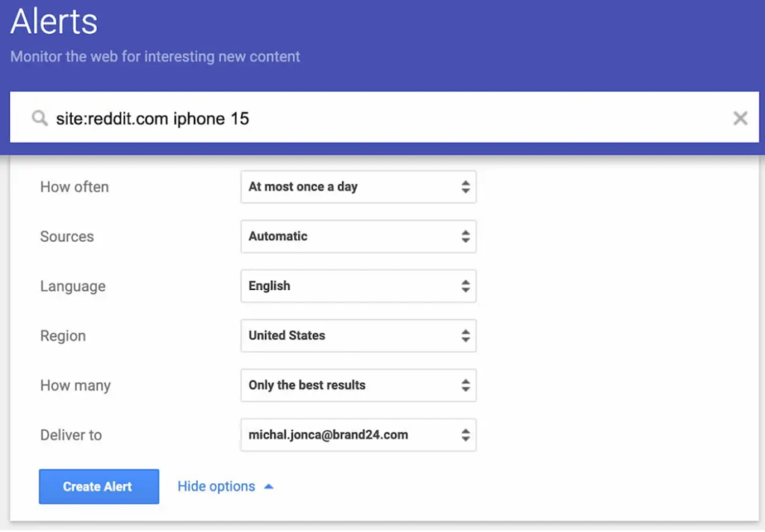Open the How many dropdown

tap(358, 386)
